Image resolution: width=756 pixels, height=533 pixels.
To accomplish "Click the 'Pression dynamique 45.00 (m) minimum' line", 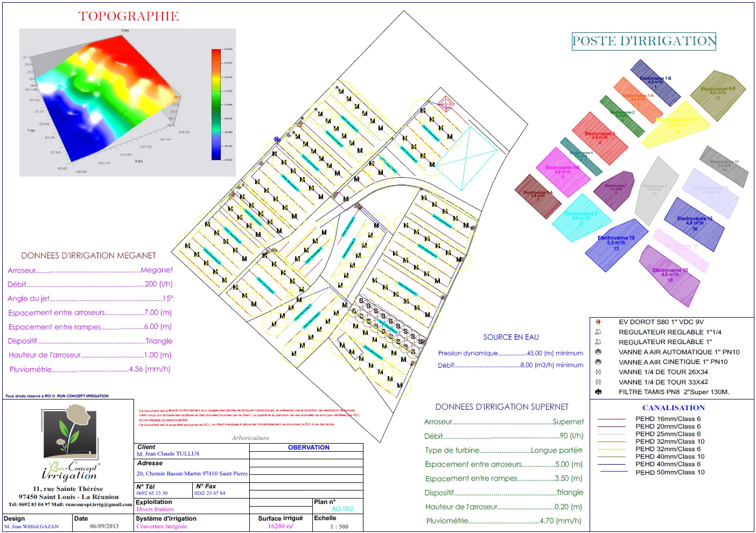I will click(x=510, y=353).
